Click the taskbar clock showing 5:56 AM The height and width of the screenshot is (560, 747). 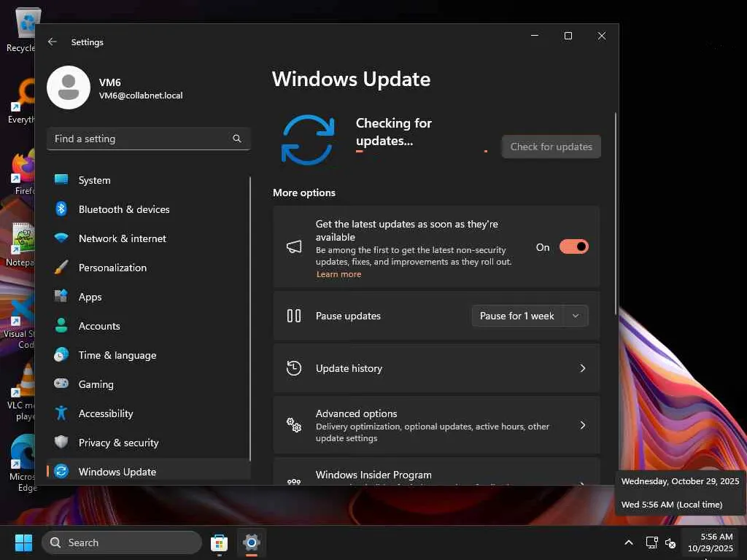pyautogui.click(x=711, y=542)
